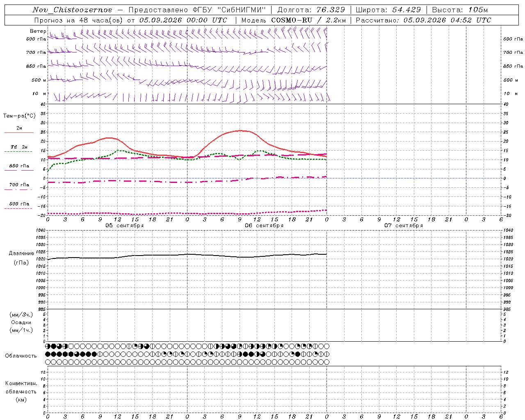Click the Конвективн. облачность panel label

21,391
